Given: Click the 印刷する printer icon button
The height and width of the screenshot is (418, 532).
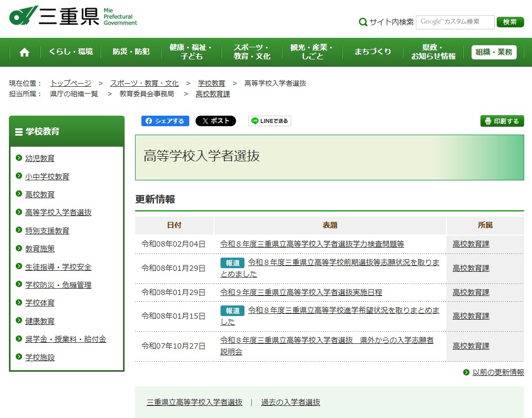Looking at the screenshot, I should tap(502, 120).
